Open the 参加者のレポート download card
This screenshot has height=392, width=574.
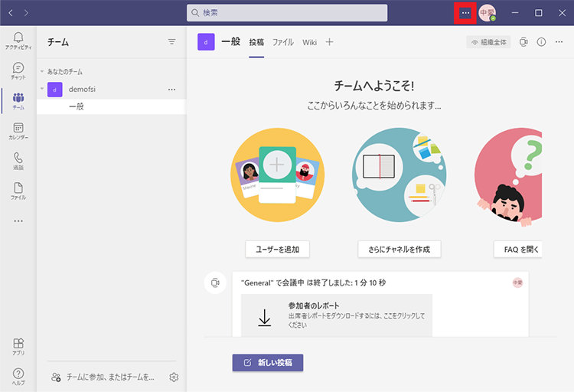coord(337,315)
